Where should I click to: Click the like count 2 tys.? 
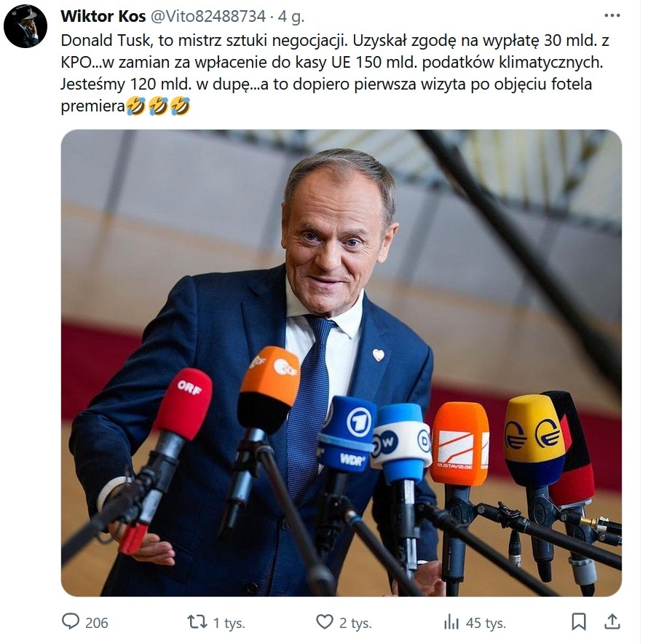point(355,623)
